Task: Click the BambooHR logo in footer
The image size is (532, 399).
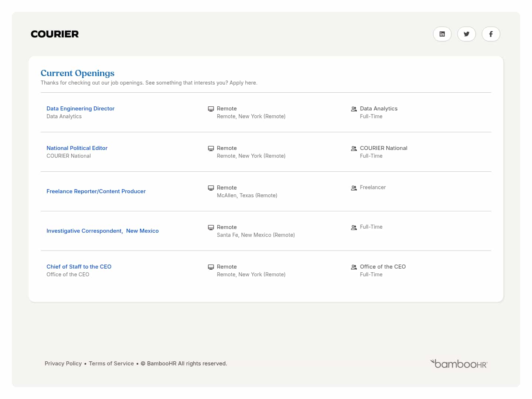Action: coord(459,364)
